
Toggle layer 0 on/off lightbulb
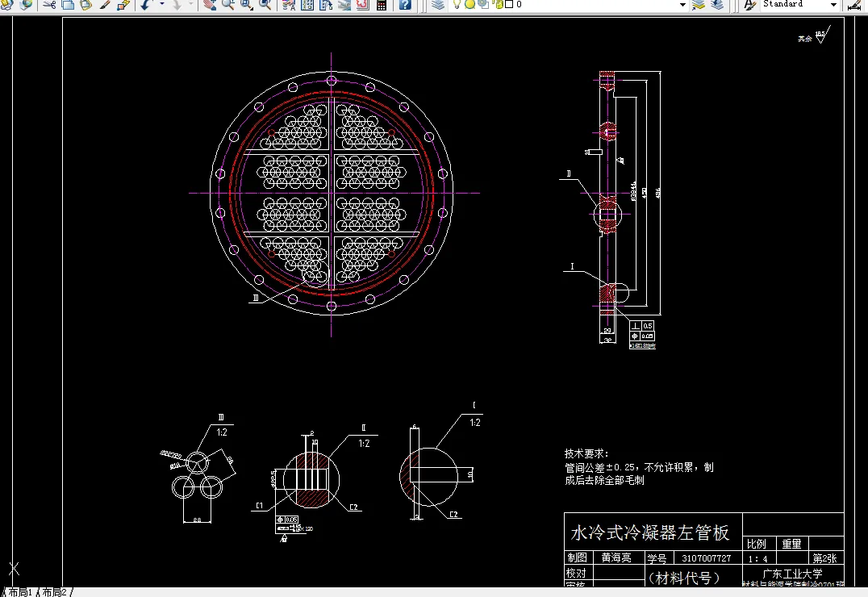pyautogui.click(x=457, y=5)
